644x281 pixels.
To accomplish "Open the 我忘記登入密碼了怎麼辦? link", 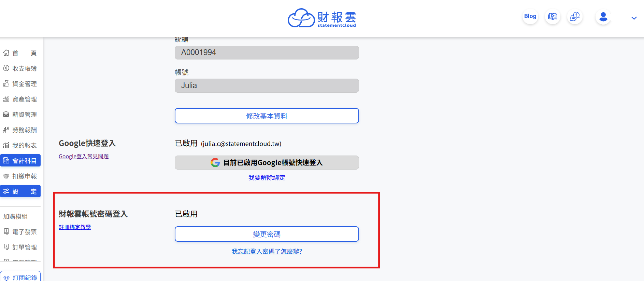I will coord(267,252).
